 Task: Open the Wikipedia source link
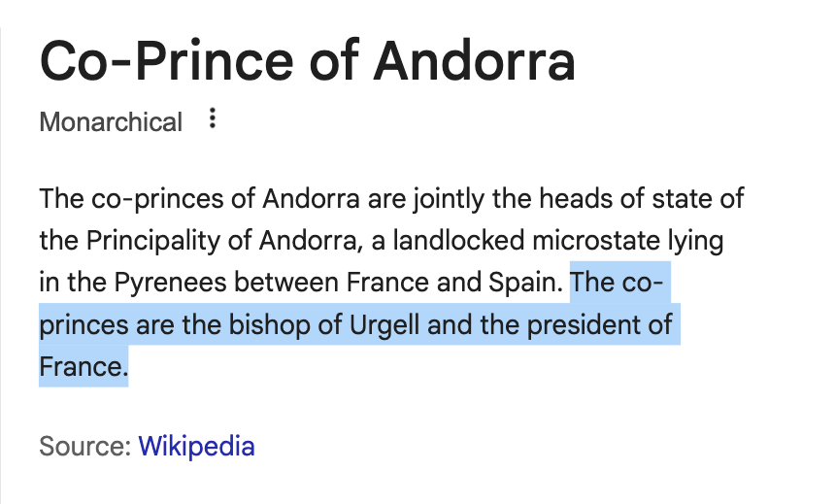tap(196, 447)
